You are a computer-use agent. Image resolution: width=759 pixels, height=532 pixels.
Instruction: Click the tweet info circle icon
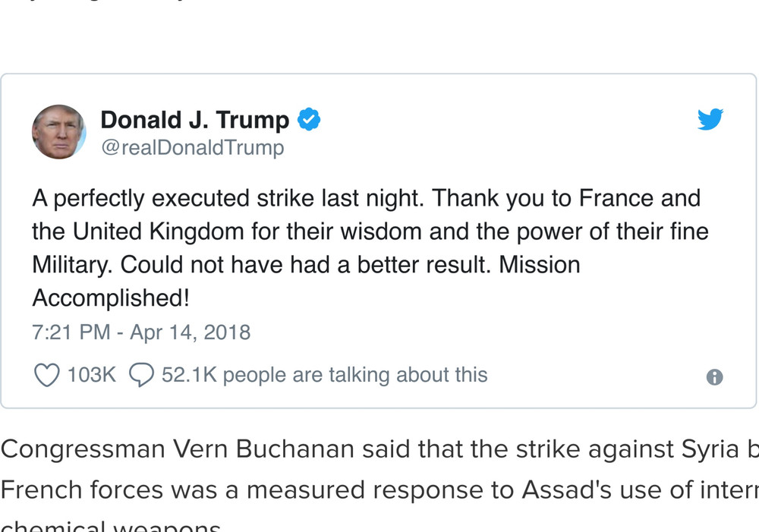[714, 377]
